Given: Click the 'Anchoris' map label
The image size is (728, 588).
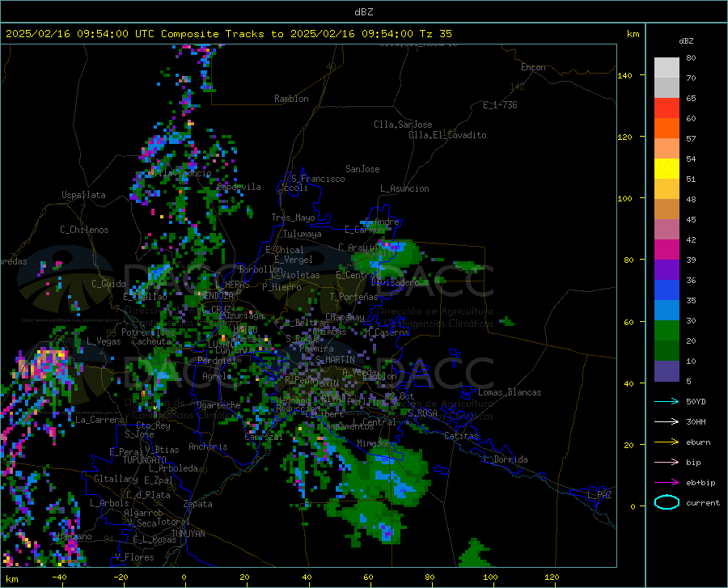Looking at the screenshot, I should (x=208, y=447).
